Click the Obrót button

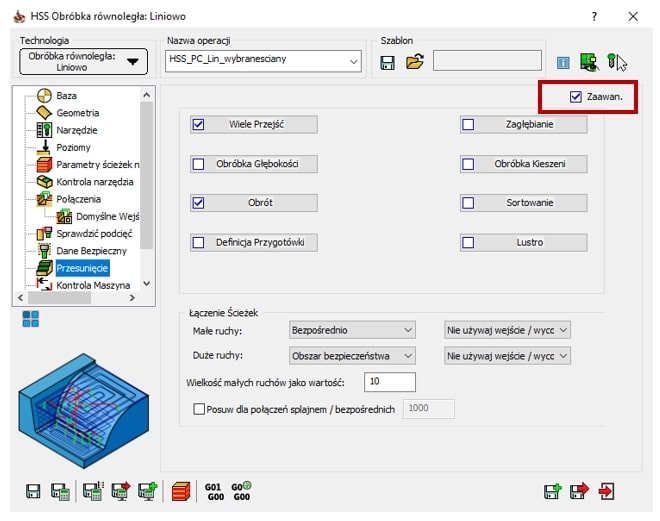254,203
